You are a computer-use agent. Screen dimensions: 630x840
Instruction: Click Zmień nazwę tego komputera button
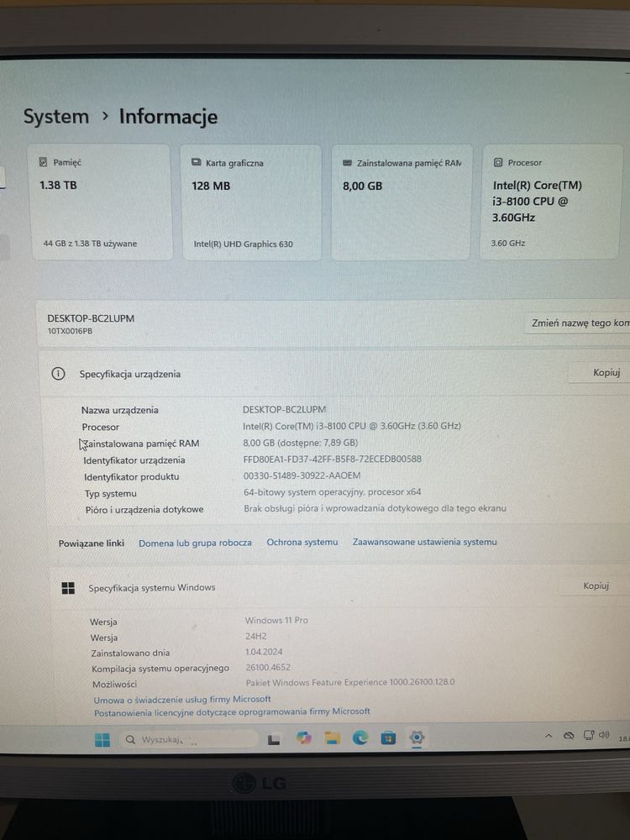coord(579,323)
